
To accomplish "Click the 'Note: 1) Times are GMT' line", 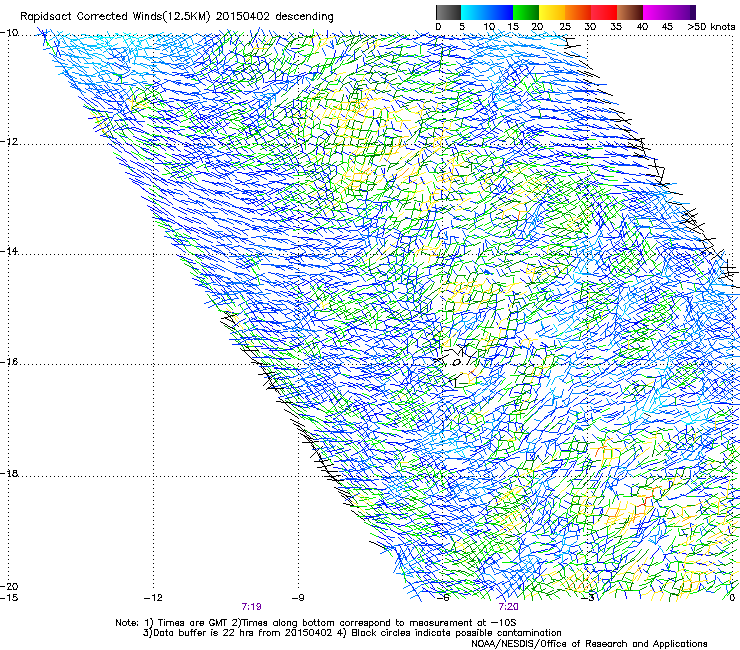I will click(x=316, y=623).
